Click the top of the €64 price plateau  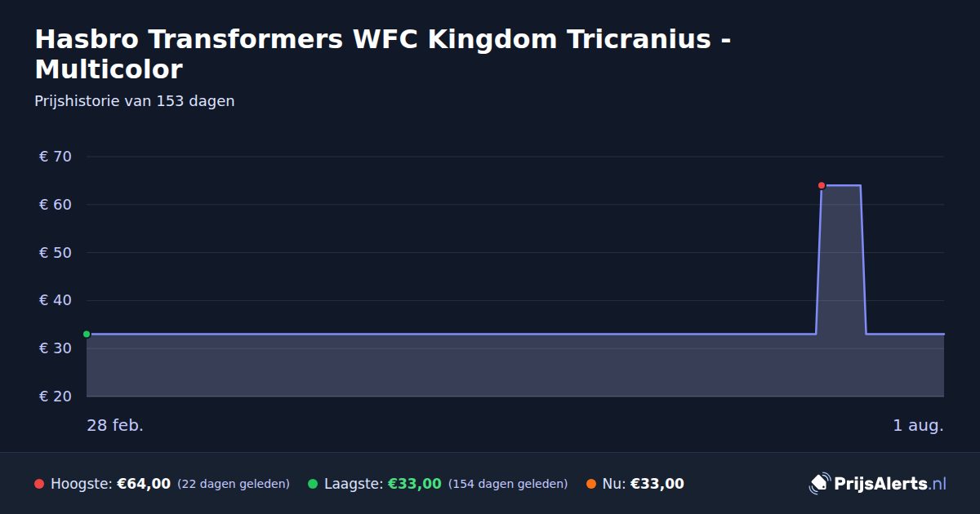841,185
